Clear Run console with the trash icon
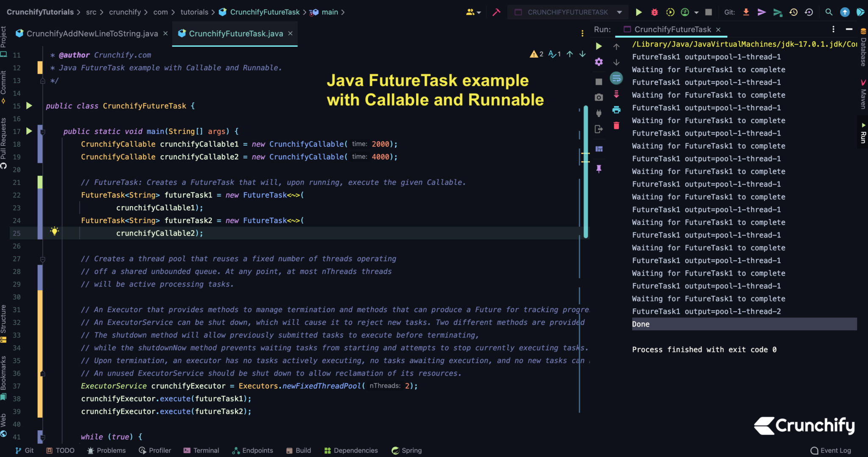Image resolution: width=868 pixels, height=457 pixels. [x=616, y=125]
